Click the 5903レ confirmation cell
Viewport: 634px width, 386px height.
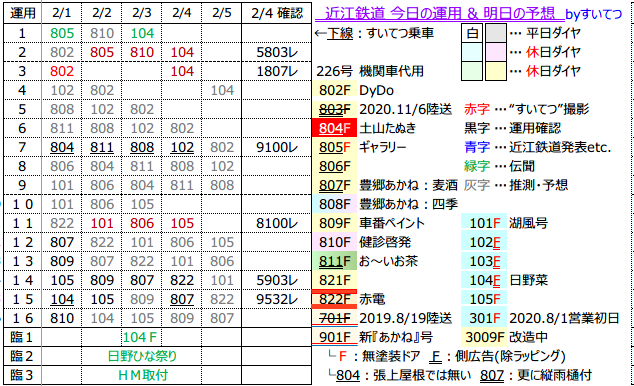[x=277, y=280]
